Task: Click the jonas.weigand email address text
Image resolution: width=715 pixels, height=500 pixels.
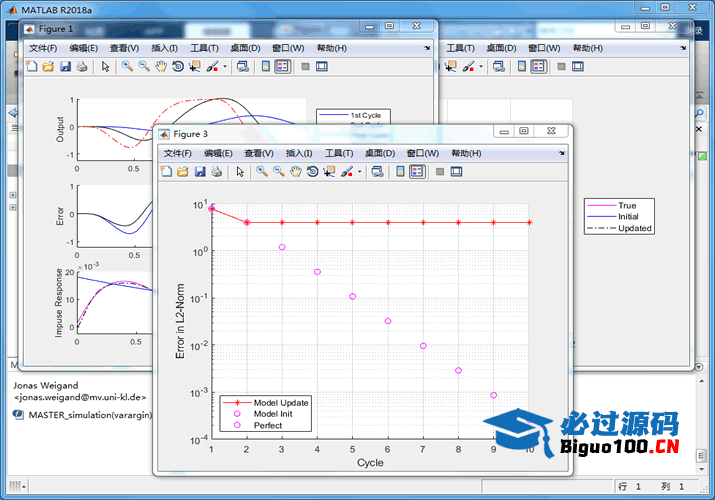Action: pos(80,397)
